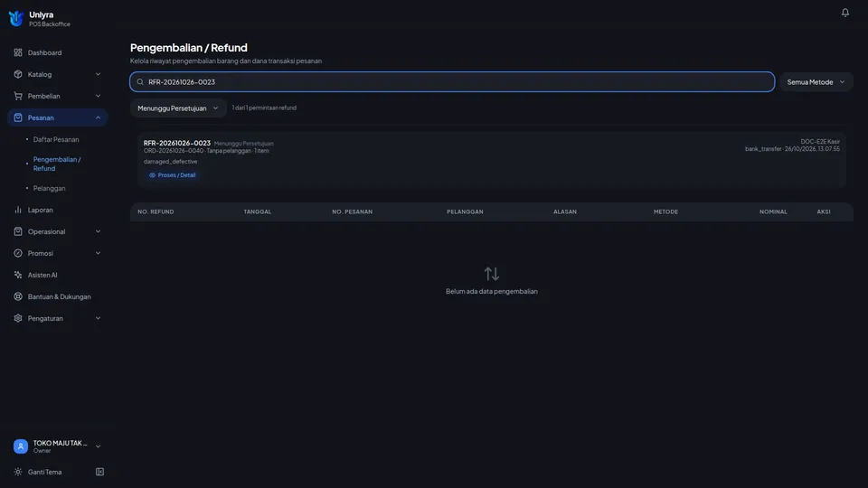
Task: Open Bantuan & Dukungan menu item
Action: click(x=58, y=296)
